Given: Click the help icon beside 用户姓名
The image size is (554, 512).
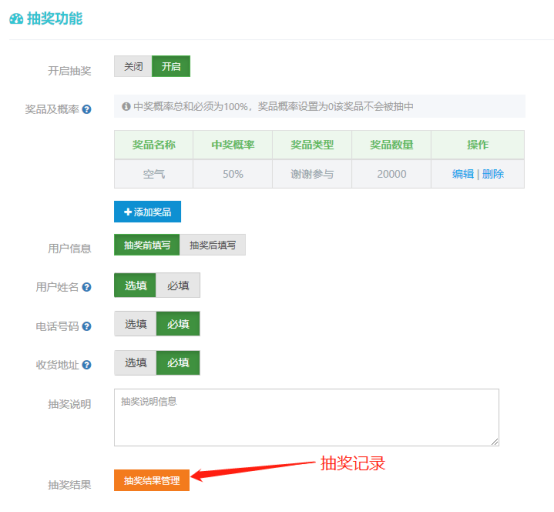Looking at the screenshot, I should pyautogui.click(x=87, y=287).
